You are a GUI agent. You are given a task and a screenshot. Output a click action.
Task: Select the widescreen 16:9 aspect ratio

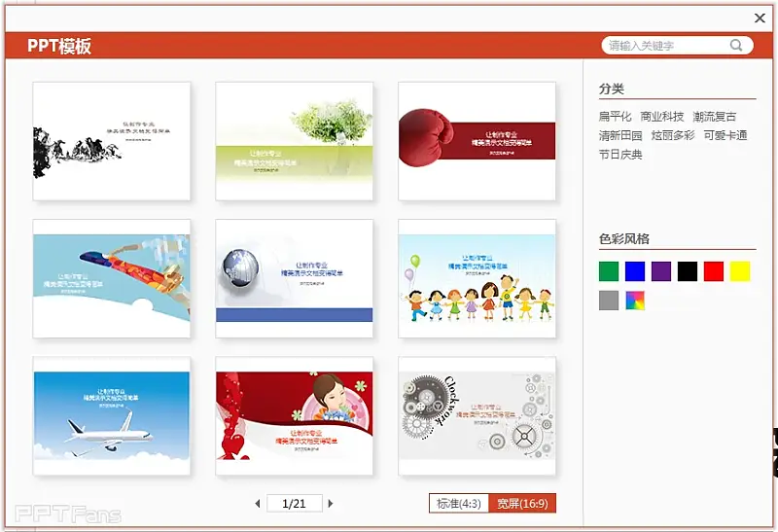521,503
